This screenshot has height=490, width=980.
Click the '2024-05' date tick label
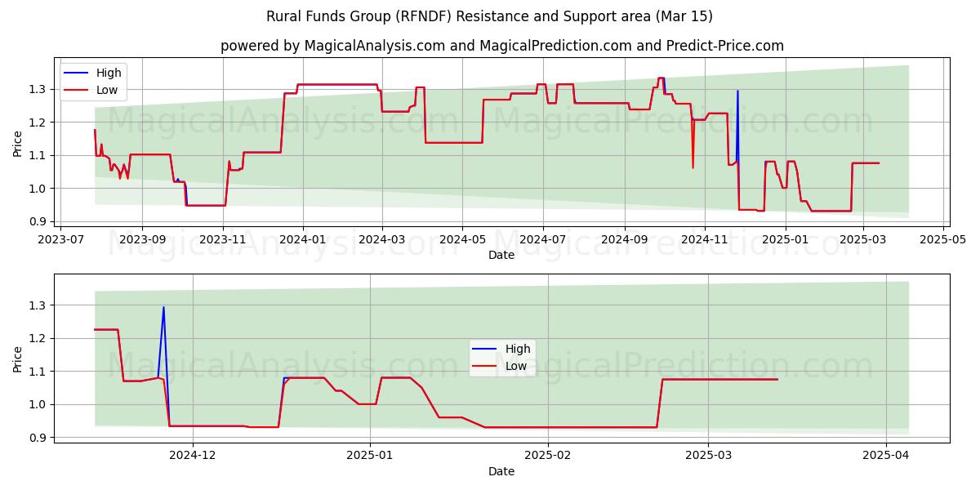[x=462, y=240]
